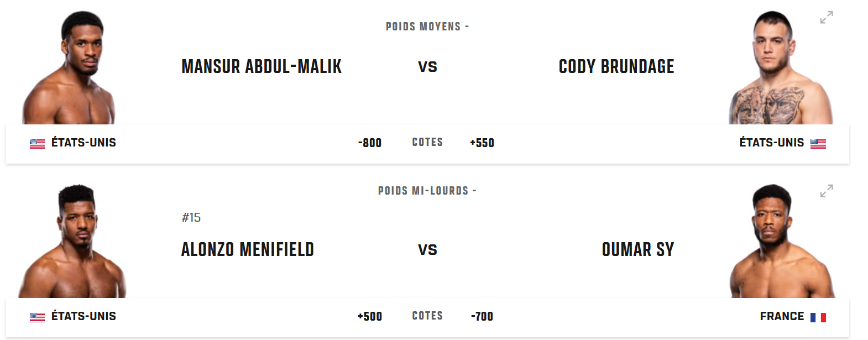Image resolution: width=868 pixels, height=340 pixels.
Task: Open Alonzo Menifield name link
Action: coord(248,250)
